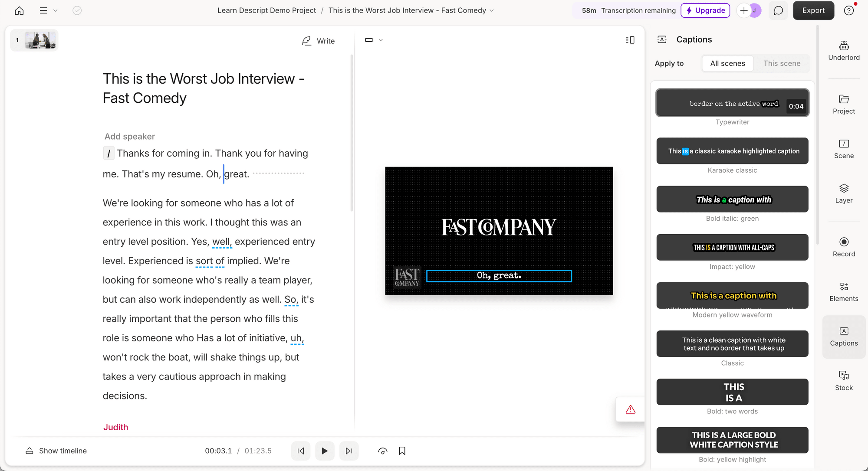Open the Record panel
Viewport: 868px width, 471px height.
pyautogui.click(x=844, y=247)
